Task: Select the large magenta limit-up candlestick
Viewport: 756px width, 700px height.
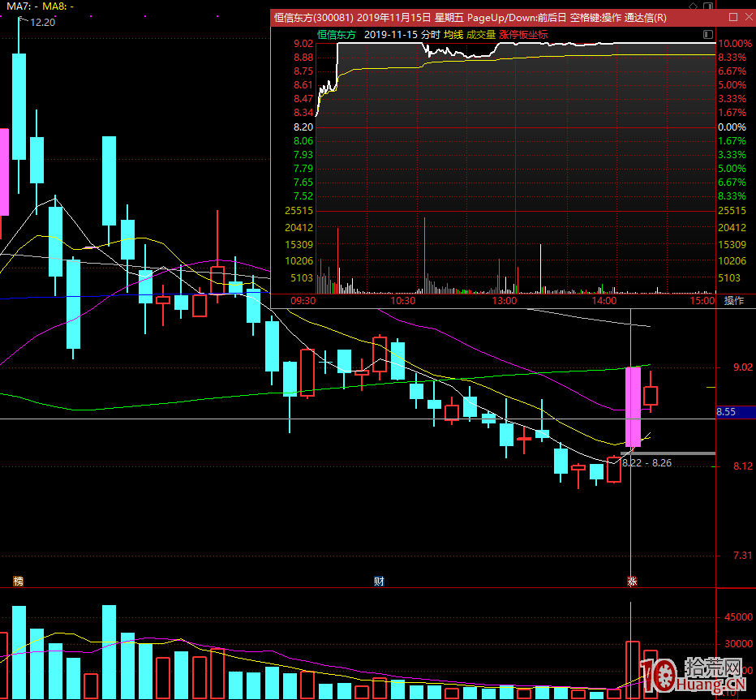Action: (633, 406)
